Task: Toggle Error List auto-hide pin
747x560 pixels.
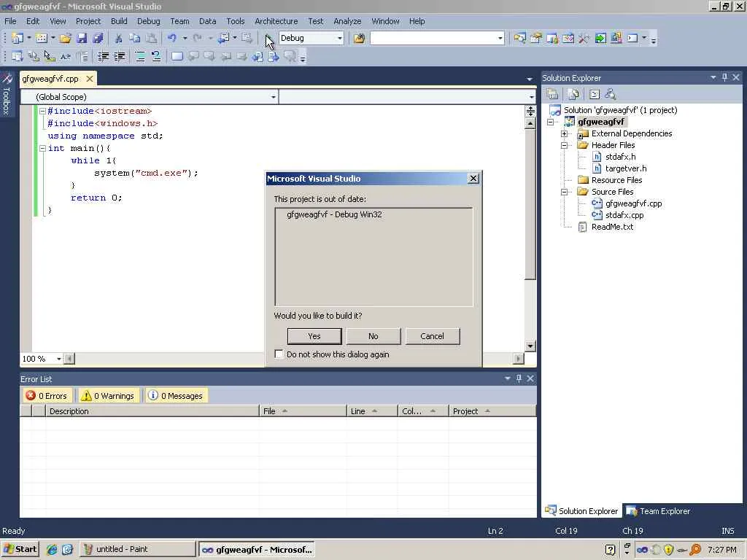Action: coord(519,378)
